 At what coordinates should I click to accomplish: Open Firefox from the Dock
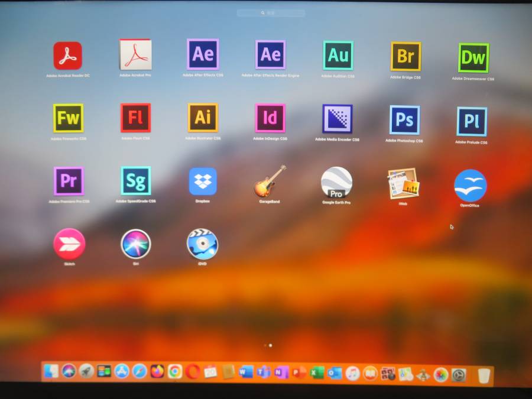[157, 372]
